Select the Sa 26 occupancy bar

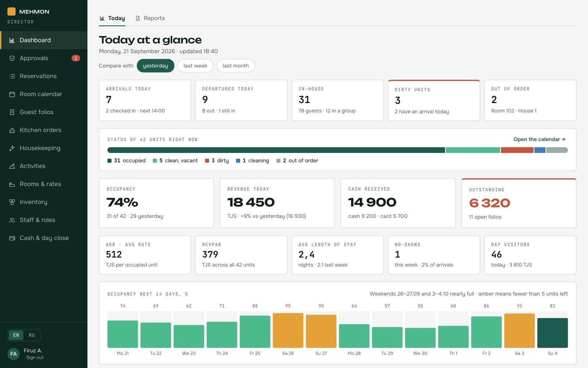pyautogui.click(x=288, y=330)
